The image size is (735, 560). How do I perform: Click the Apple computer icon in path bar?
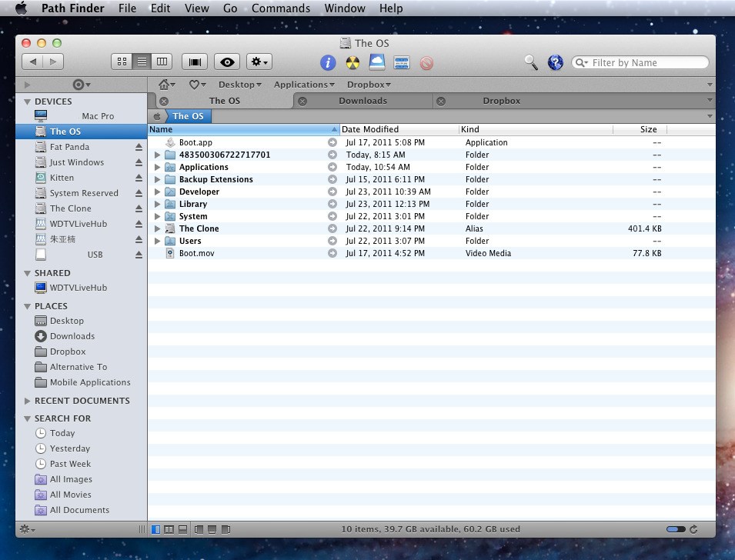coord(157,116)
